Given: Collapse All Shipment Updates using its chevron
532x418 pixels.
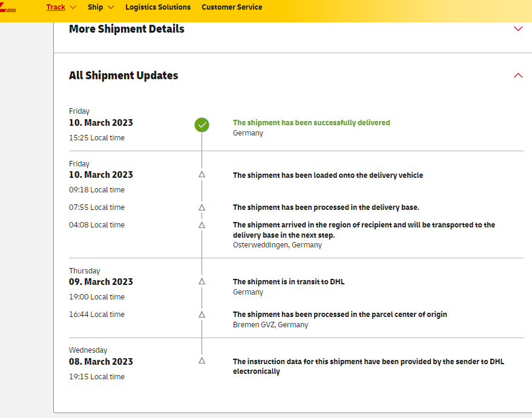Looking at the screenshot, I should 517,76.
